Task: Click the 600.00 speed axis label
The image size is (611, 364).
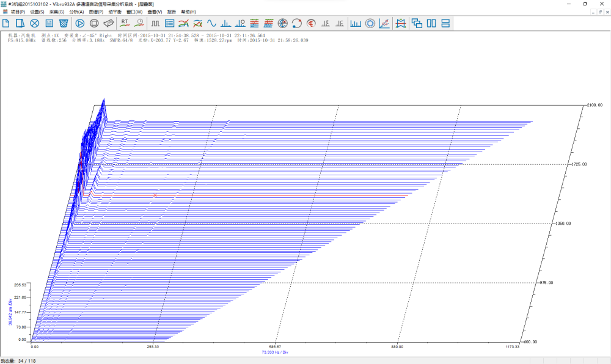Action: [x=530, y=342]
